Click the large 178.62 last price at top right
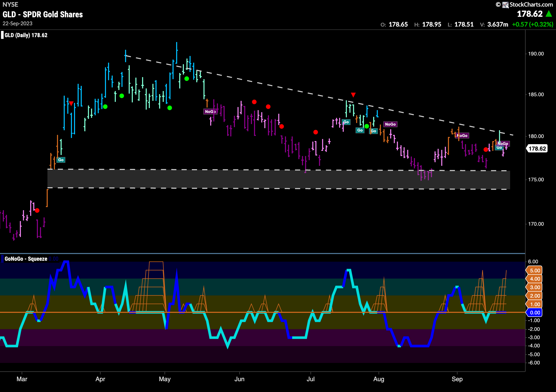The image size is (556, 392). [530, 14]
